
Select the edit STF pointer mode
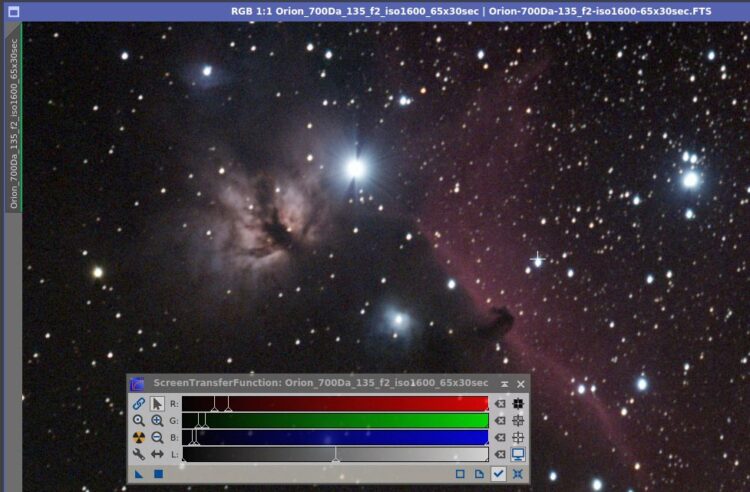point(157,404)
